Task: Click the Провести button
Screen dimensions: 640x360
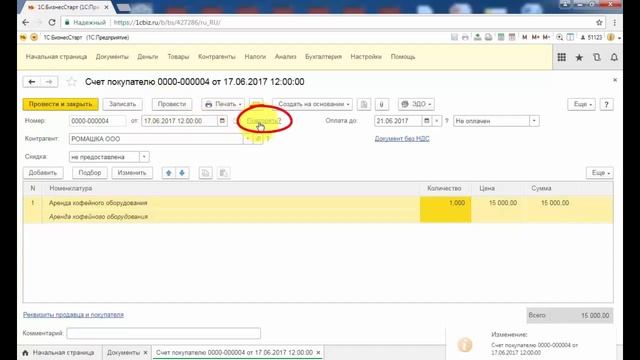Action: (x=172, y=104)
